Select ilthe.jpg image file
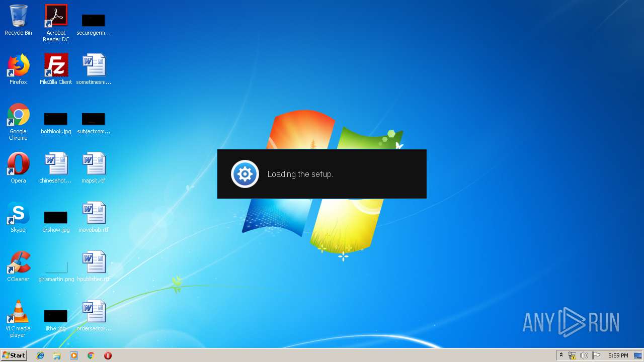The width and height of the screenshot is (644, 362). click(x=56, y=320)
